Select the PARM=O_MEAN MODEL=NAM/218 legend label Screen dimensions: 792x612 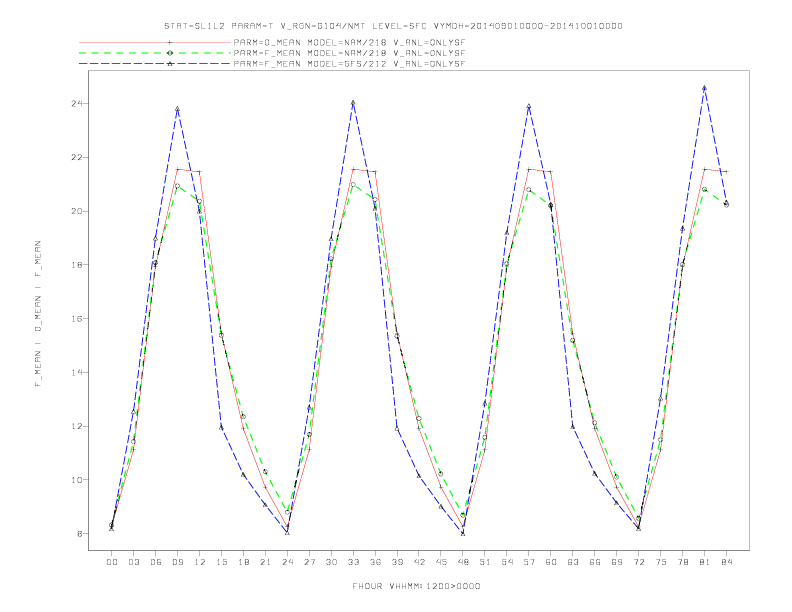pyautogui.click(x=349, y=43)
